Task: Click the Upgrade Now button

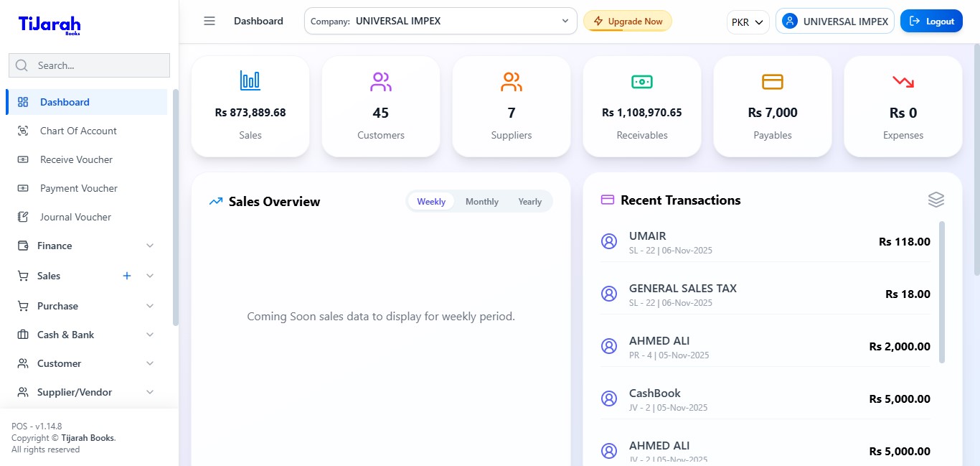Action: point(628,21)
